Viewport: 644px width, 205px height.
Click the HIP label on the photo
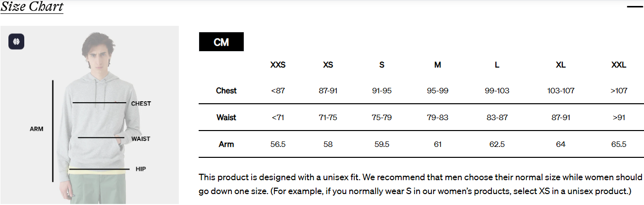(141, 169)
